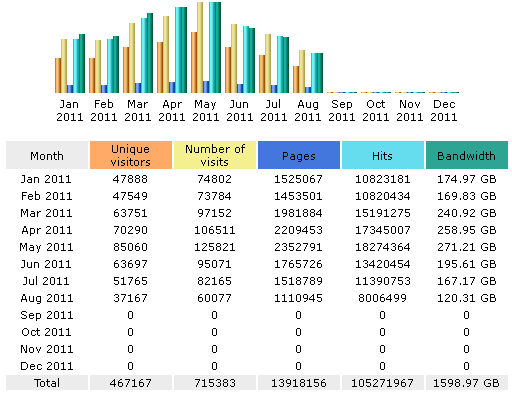The height and width of the screenshot is (397, 512).
Task: Select the Jan 2011 chart label
Action: [69, 111]
